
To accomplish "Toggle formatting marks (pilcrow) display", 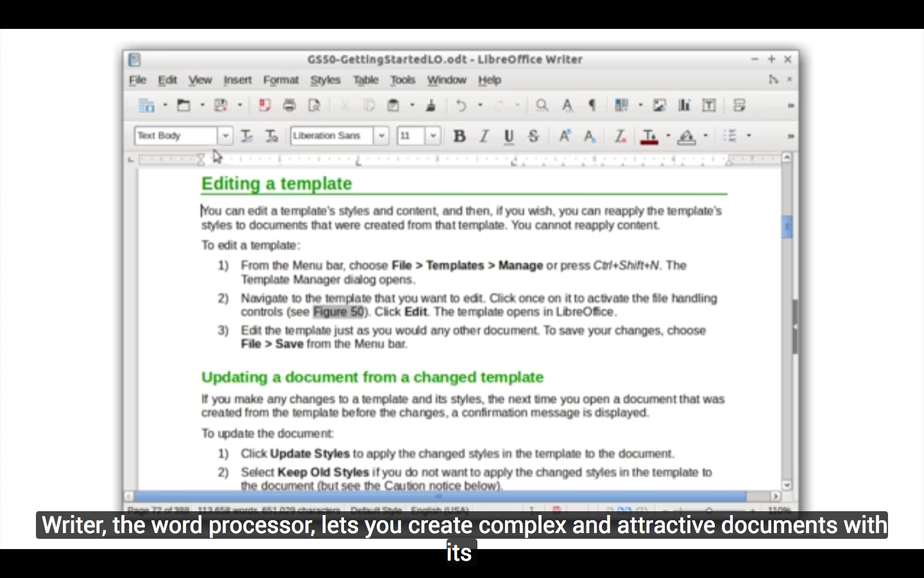I will 592,105.
